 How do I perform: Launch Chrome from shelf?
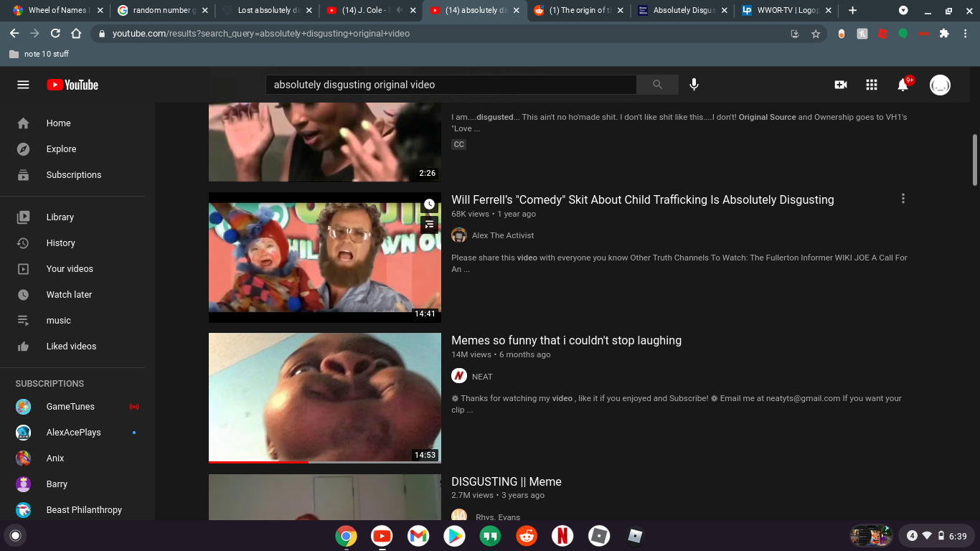(346, 535)
